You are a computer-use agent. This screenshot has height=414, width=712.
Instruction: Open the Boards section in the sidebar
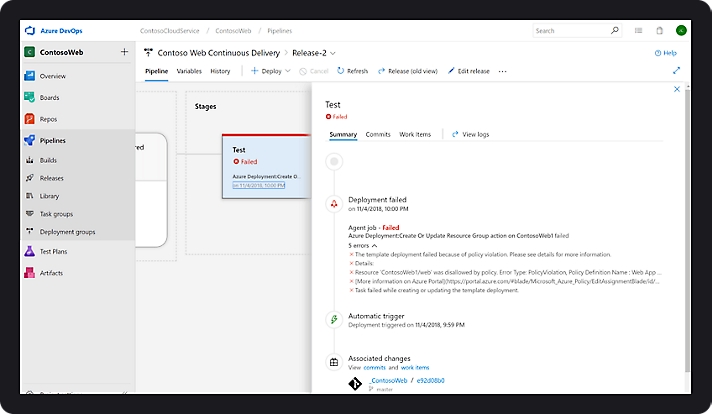point(49,97)
